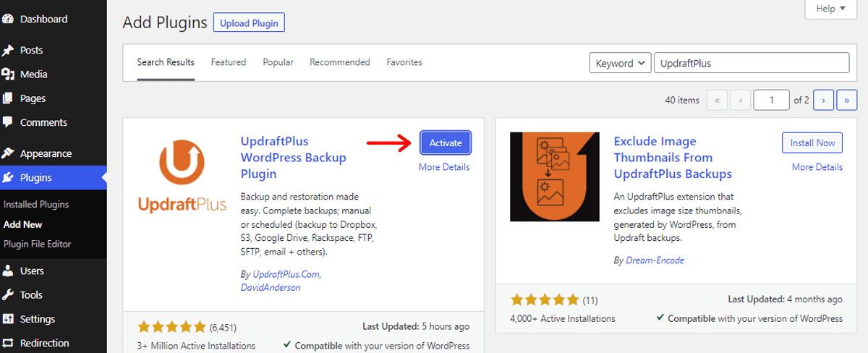Activate the UpdraftPlus plugin
Screen dimensions: 868x353
tap(446, 143)
